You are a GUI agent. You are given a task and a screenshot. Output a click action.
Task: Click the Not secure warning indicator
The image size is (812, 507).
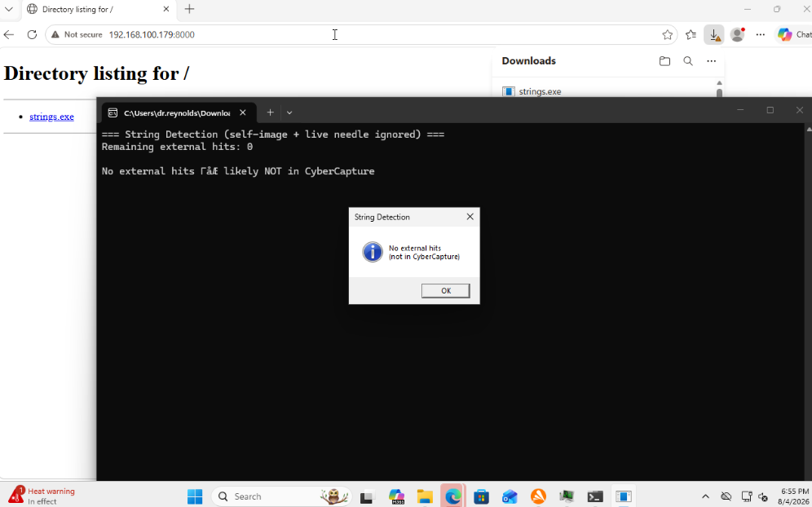[77, 35]
